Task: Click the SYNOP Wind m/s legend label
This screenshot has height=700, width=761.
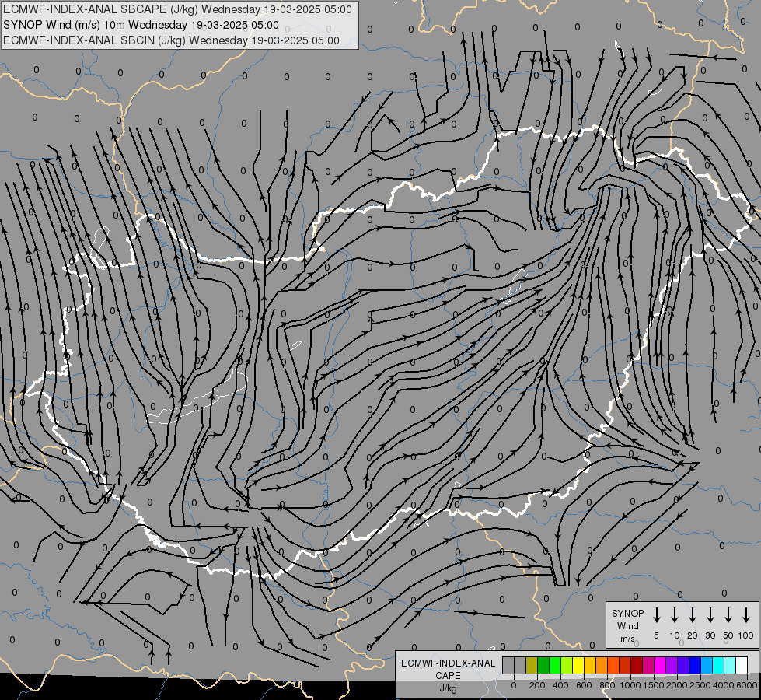Action: (x=627, y=625)
